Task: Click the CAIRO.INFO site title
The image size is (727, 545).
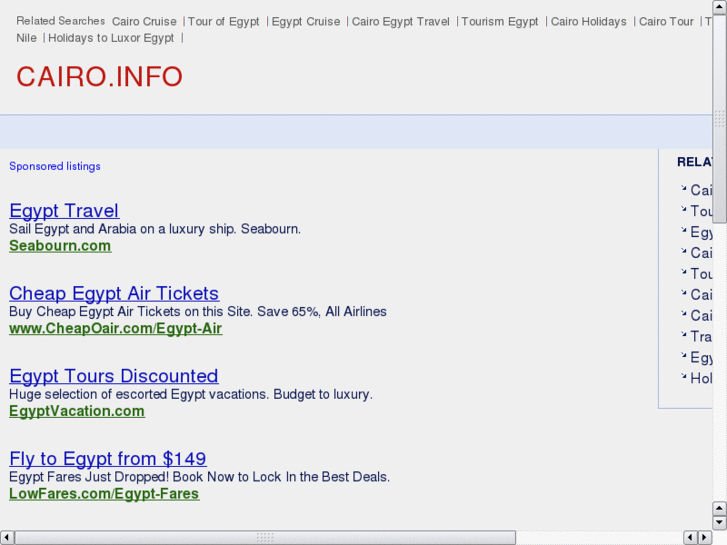Action: tap(100, 77)
